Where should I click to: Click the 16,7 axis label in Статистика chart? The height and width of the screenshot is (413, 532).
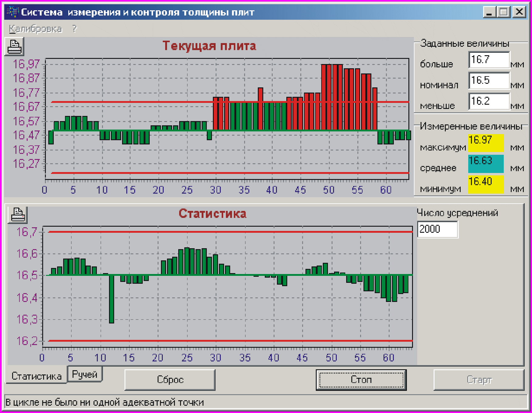pyautogui.click(x=27, y=232)
